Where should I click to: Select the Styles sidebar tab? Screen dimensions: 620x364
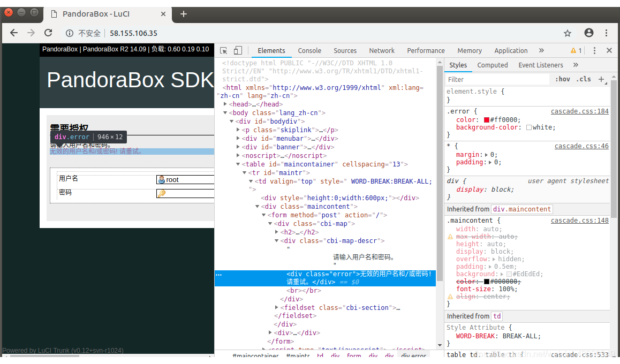(458, 65)
